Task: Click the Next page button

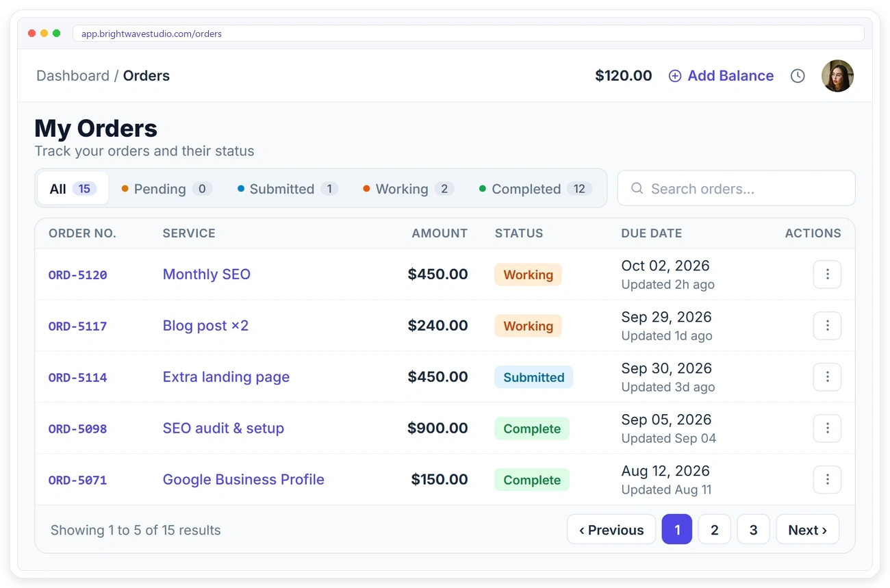Action: (x=807, y=530)
